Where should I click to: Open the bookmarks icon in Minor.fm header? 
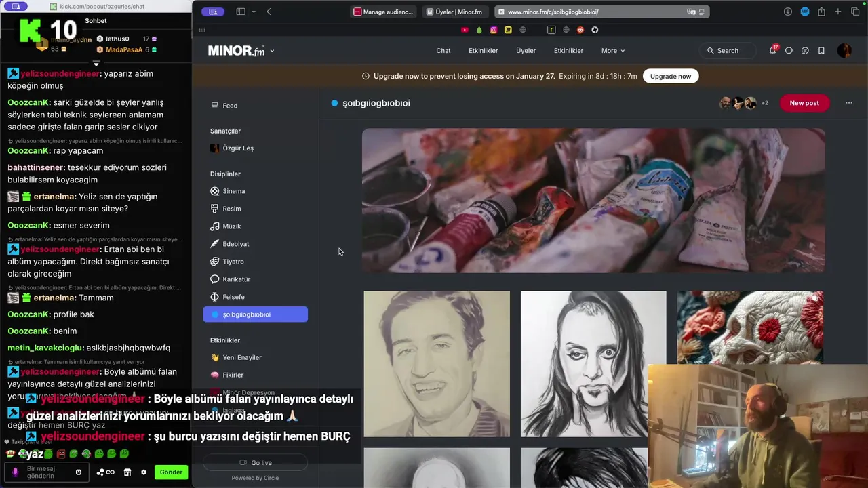pyautogui.click(x=821, y=51)
